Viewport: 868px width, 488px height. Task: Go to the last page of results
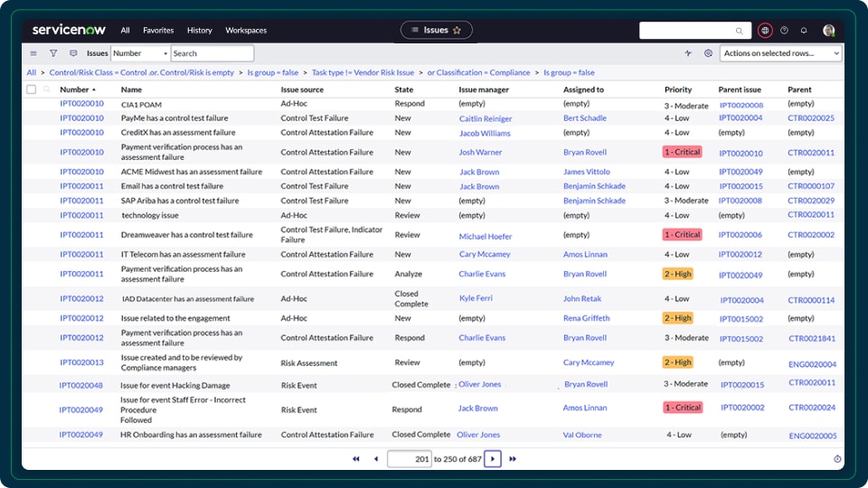[513, 459]
